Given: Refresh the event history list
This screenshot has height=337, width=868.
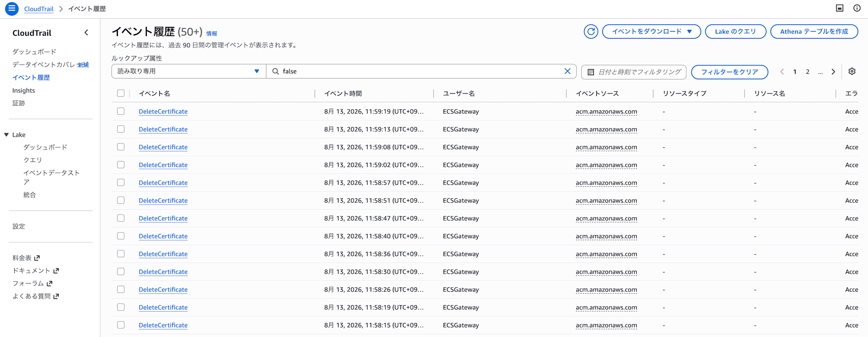Looking at the screenshot, I should point(591,31).
